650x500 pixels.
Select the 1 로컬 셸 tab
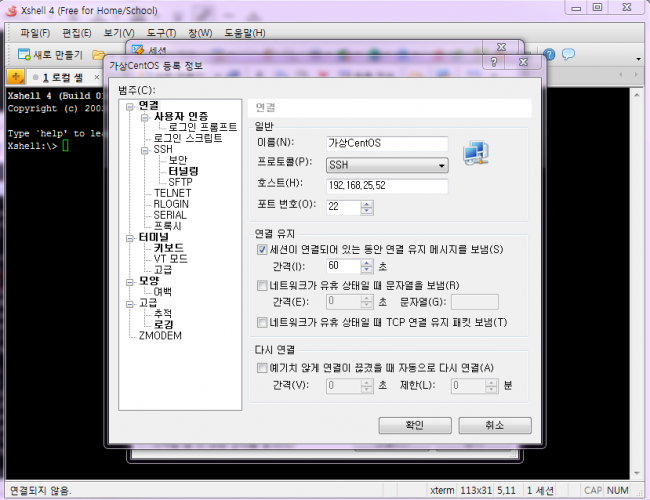click(62, 78)
